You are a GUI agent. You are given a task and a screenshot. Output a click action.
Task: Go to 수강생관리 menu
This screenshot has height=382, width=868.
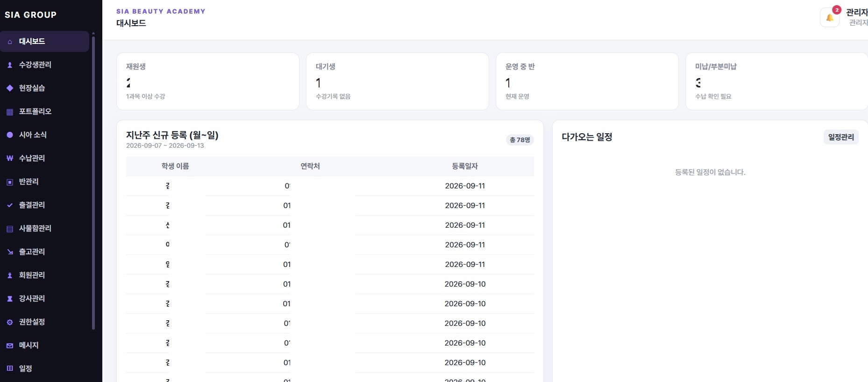(44, 65)
